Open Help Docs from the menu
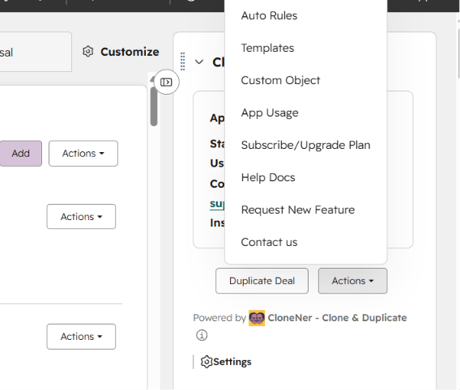460x390 pixels. click(x=268, y=177)
